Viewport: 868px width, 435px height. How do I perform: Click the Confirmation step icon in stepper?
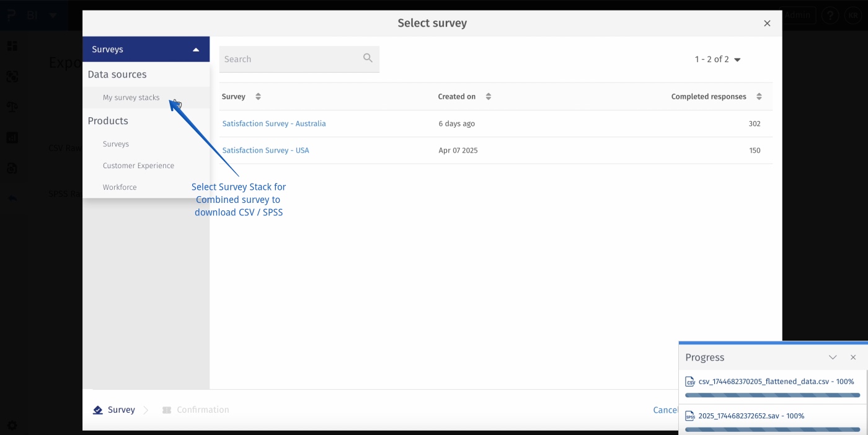pyautogui.click(x=166, y=410)
